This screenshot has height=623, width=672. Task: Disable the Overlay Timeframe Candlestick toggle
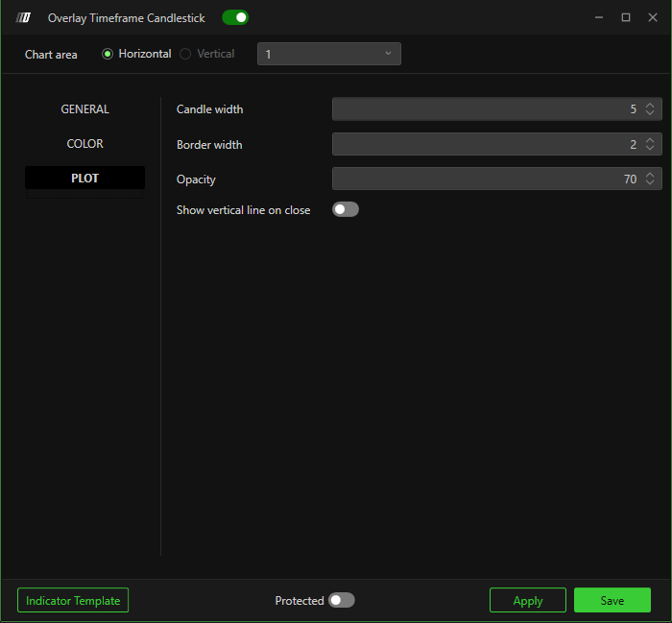click(x=235, y=17)
